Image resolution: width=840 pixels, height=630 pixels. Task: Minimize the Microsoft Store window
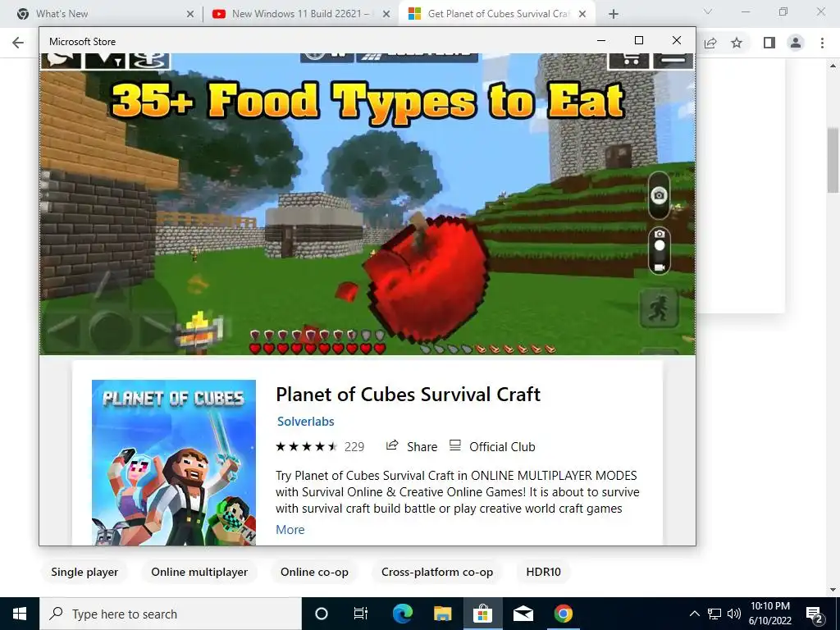click(601, 40)
